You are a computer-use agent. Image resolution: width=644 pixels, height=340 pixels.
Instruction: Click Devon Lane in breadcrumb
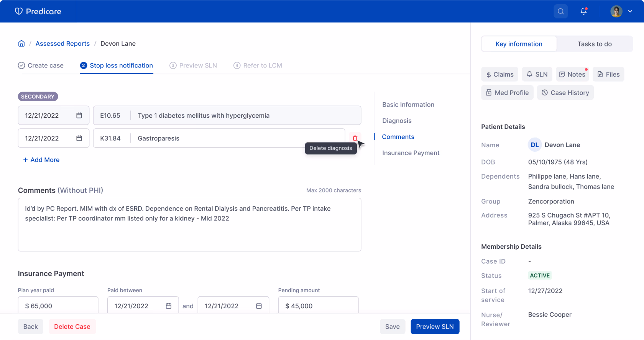tap(118, 44)
